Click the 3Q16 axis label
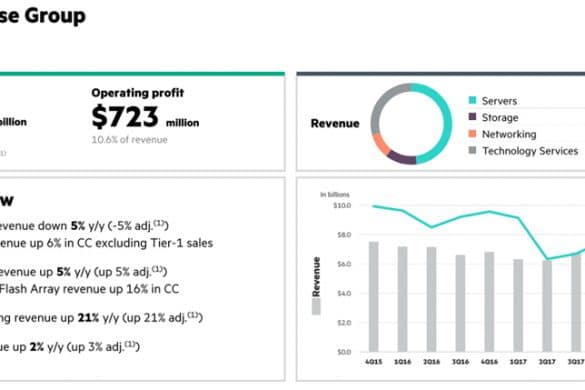Screen dimensions: 585x390 460,362
